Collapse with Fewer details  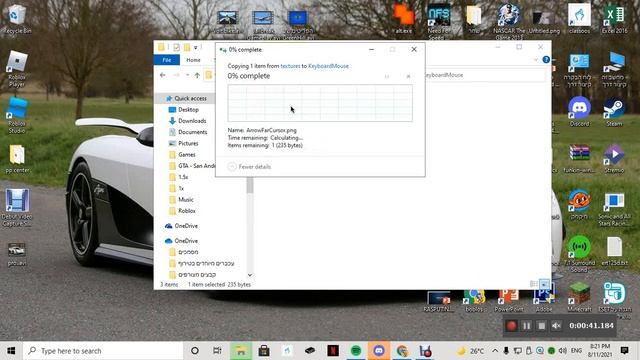[x=249, y=167]
